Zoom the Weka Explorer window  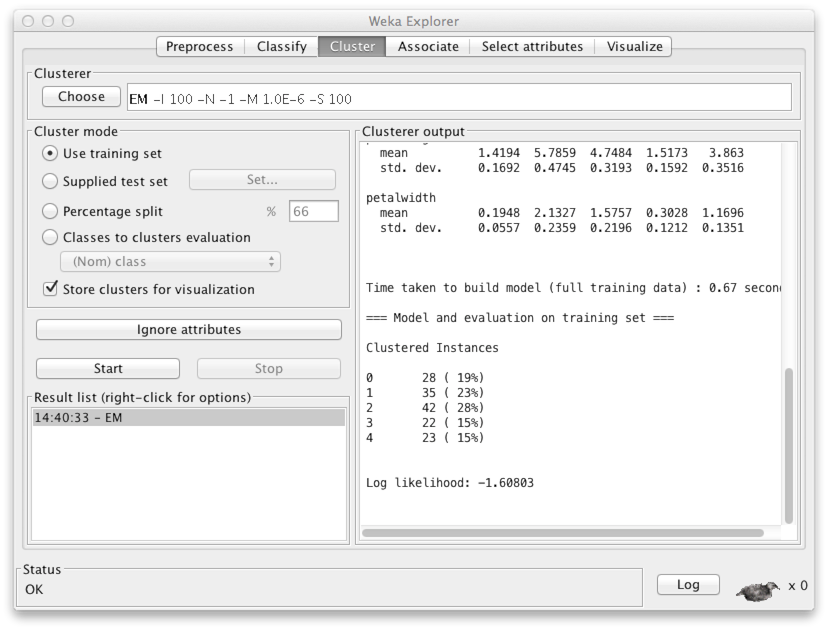[x=68, y=21]
